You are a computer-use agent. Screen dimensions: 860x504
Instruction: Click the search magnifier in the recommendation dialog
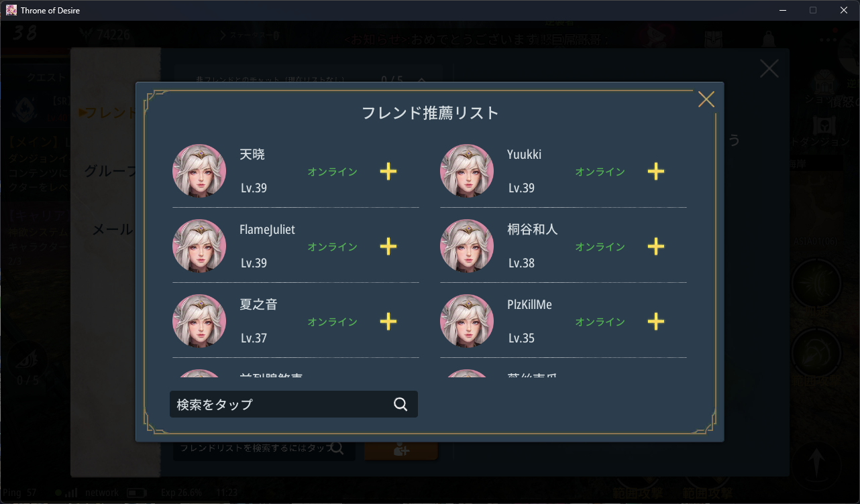point(400,404)
